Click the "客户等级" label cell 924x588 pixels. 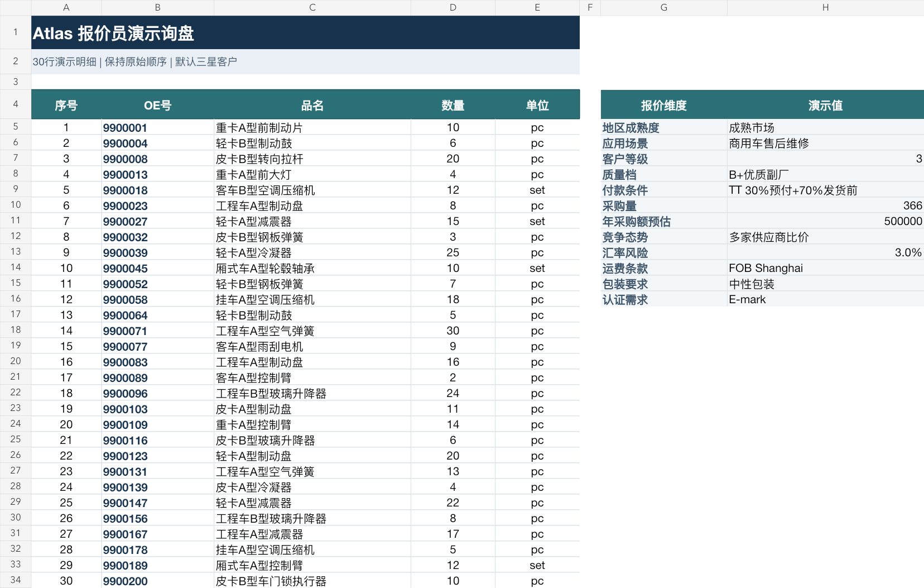pos(664,159)
